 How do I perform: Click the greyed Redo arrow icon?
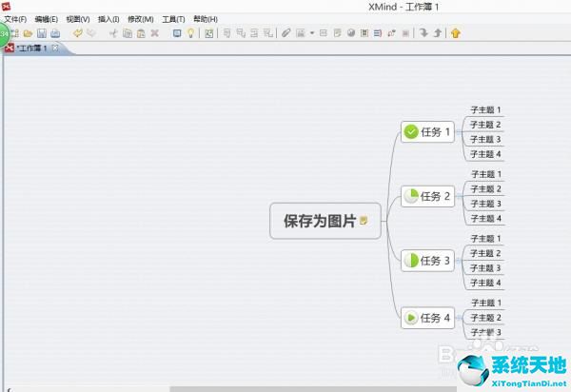(x=91, y=33)
